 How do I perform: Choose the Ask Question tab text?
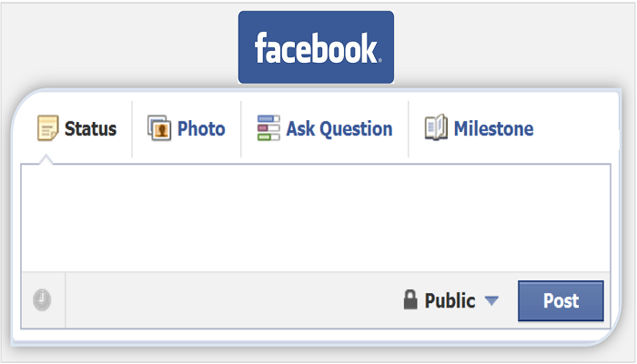pos(339,129)
